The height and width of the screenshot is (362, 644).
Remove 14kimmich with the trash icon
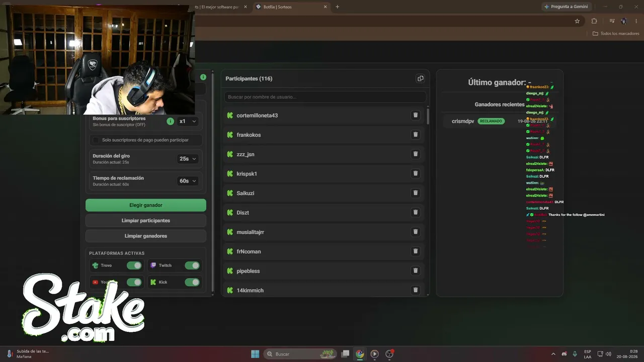click(416, 290)
